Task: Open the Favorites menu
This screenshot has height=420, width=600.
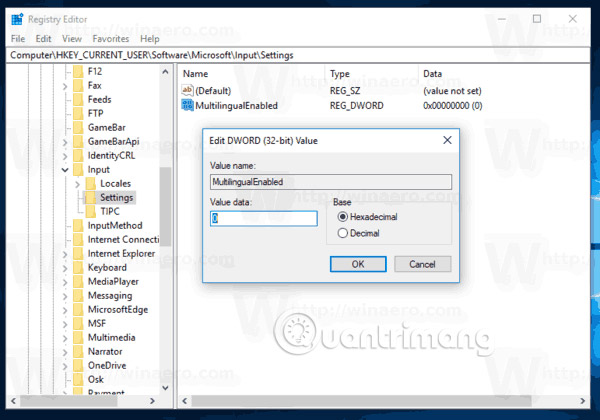Action: click(x=111, y=39)
